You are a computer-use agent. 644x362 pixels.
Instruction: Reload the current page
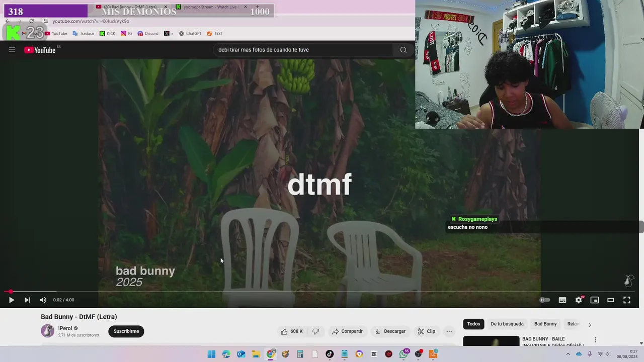click(x=31, y=21)
